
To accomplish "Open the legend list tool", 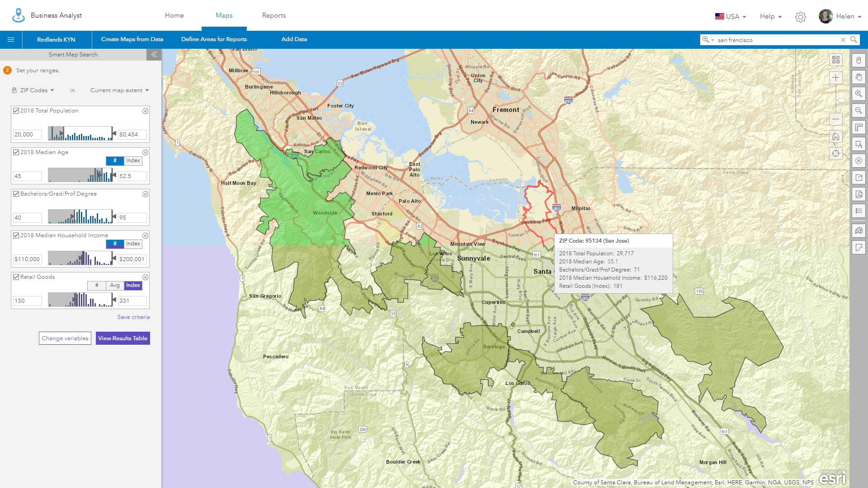I will coord(859,211).
